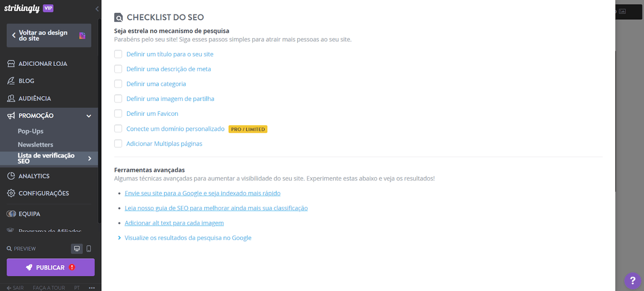Open 'Adicionar alt text para cada imagem' link
Image resolution: width=644 pixels, height=291 pixels.
(174, 223)
